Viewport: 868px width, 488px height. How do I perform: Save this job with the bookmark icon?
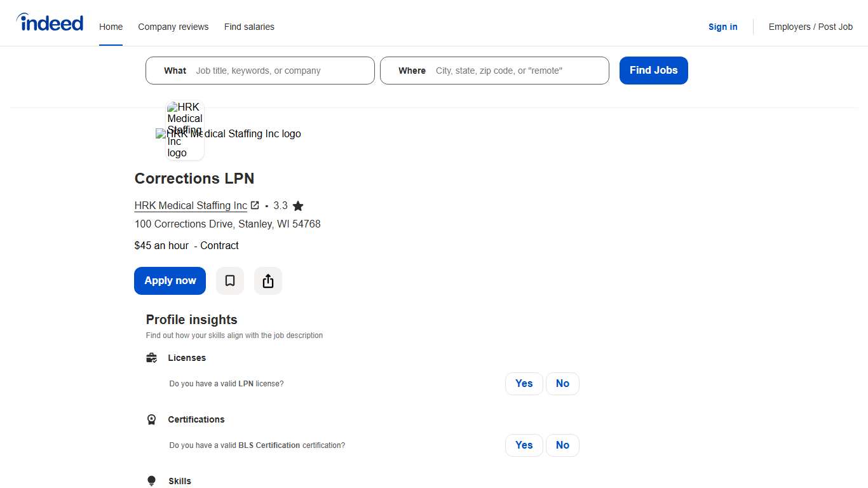click(x=229, y=280)
